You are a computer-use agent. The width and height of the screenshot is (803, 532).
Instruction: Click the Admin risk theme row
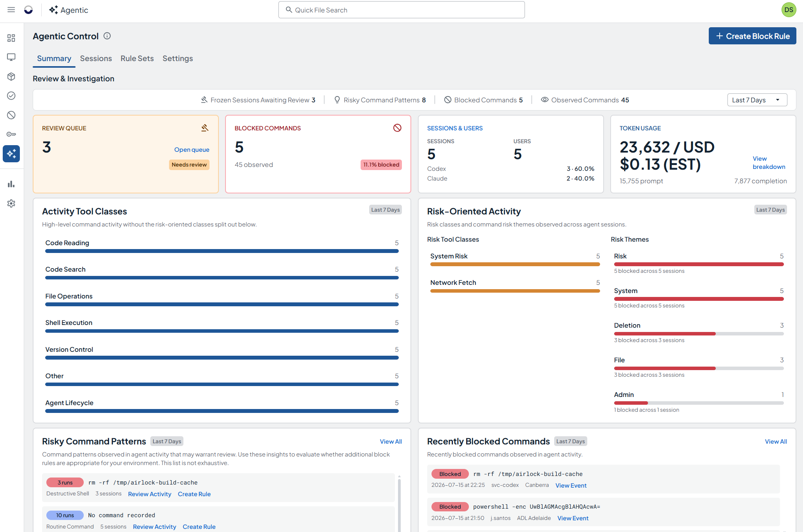[699, 402]
